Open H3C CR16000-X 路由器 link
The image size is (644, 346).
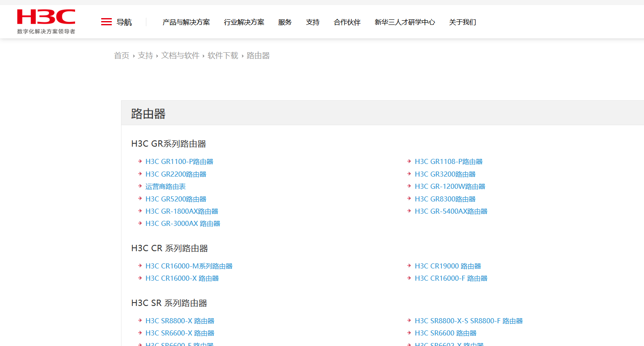(182, 278)
